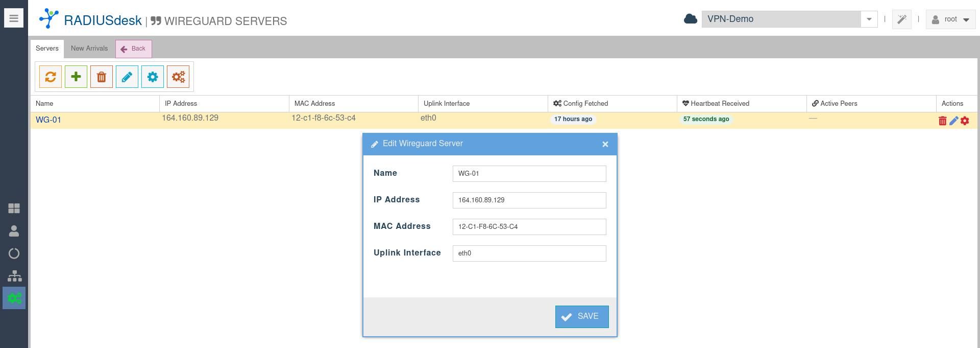This screenshot has width=980, height=348.
Task: Expand the root user menu
Action: 950,19
